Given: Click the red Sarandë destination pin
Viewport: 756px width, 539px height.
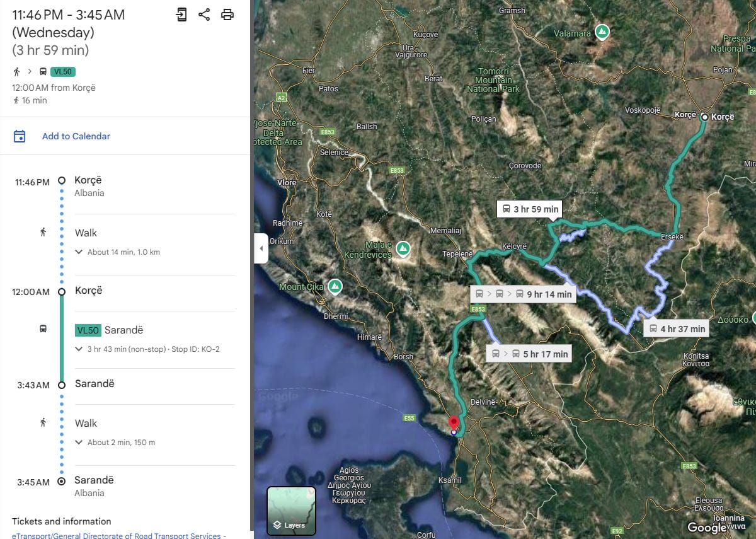Looking at the screenshot, I should (x=454, y=423).
